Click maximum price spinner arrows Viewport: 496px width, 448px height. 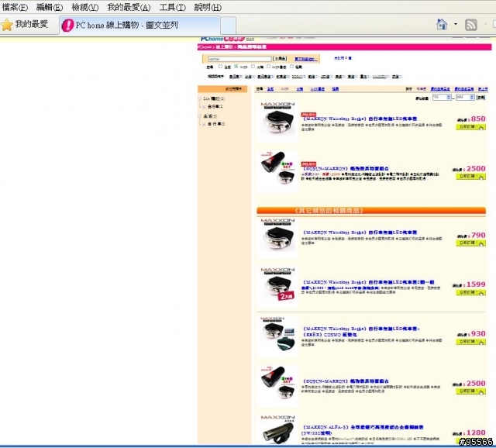coord(472,98)
